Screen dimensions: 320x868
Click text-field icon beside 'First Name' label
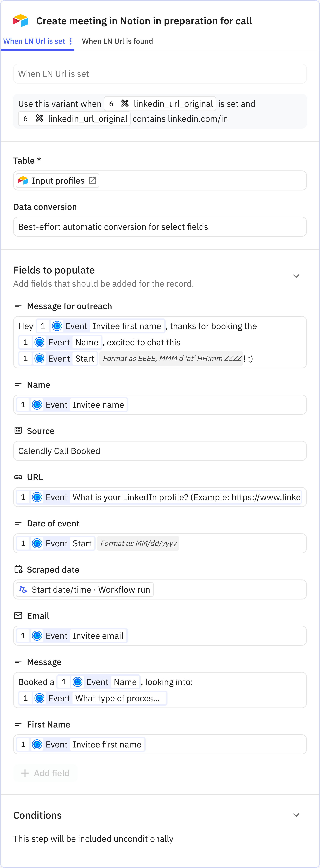tap(18, 725)
